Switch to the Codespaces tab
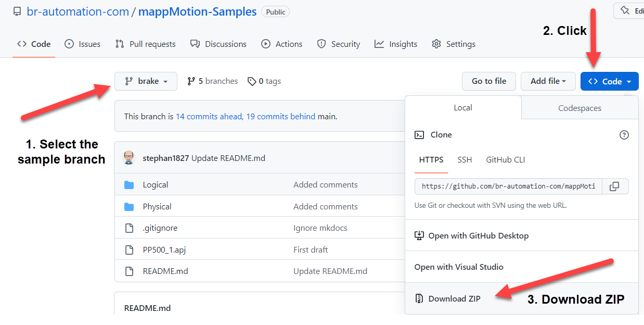 (579, 108)
